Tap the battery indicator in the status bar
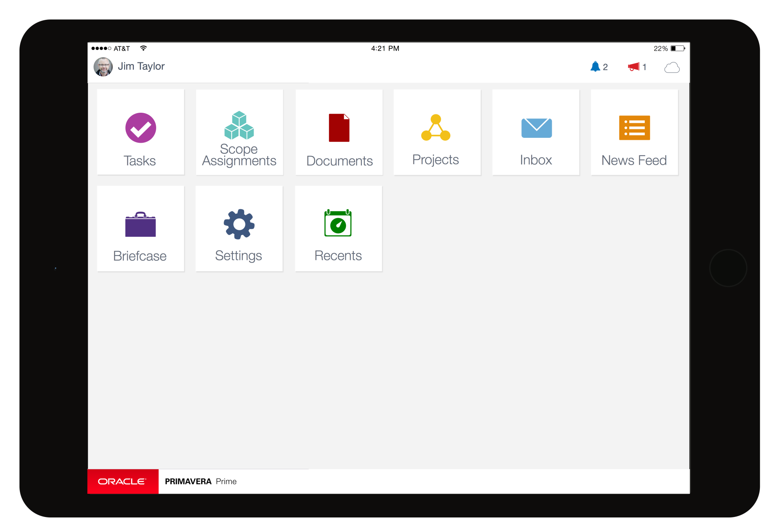 coord(677,49)
